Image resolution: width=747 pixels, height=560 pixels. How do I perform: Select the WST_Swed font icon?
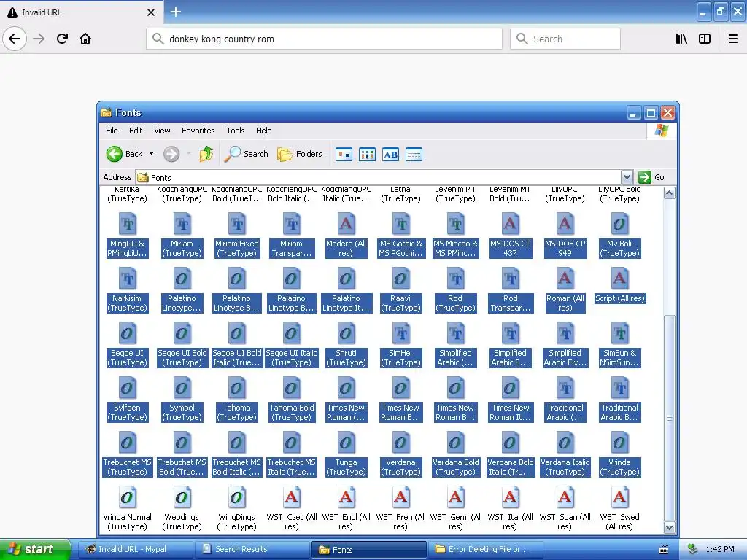click(620, 497)
